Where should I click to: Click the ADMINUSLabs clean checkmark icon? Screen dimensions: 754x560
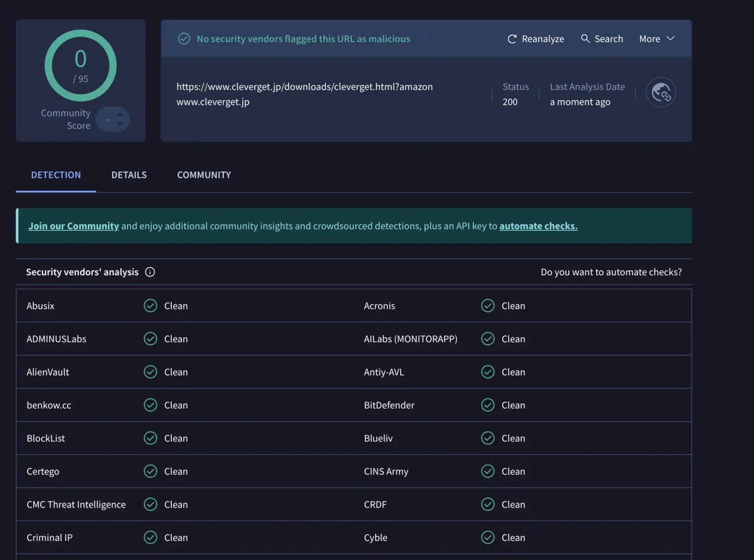(x=150, y=339)
